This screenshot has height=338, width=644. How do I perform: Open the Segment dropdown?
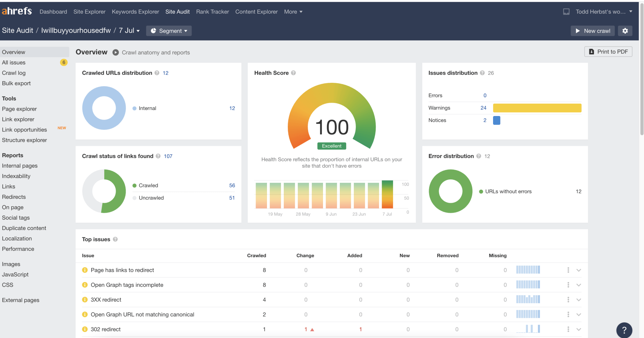coord(169,31)
